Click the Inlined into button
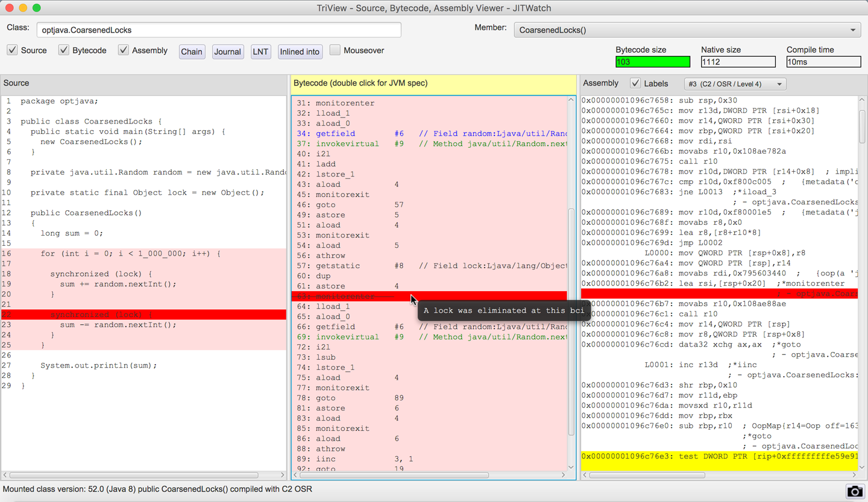 coord(300,52)
